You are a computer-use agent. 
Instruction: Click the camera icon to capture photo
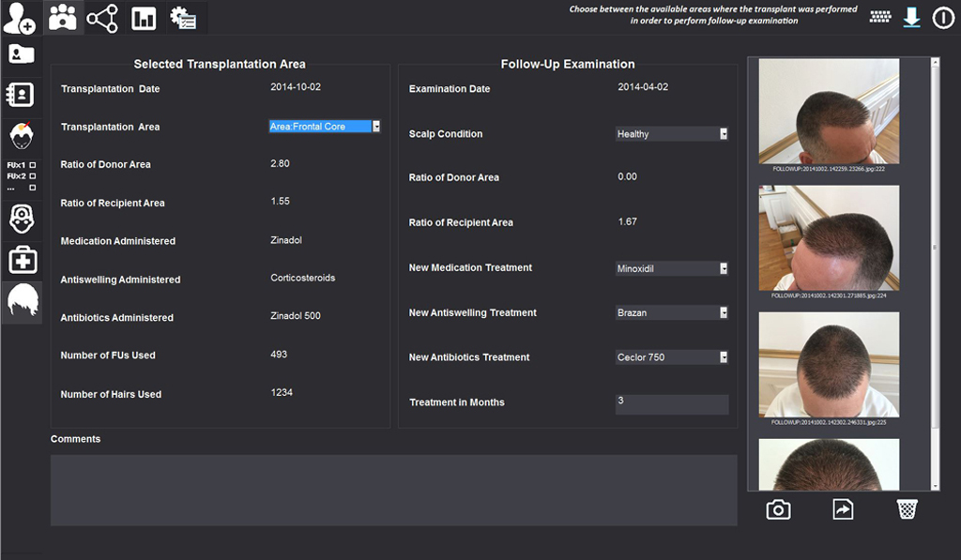click(778, 509)
